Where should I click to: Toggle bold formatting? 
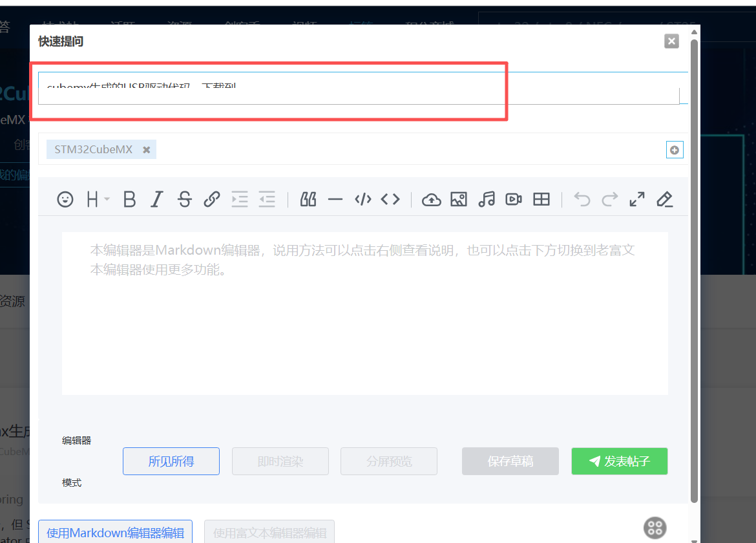(129, 199)
